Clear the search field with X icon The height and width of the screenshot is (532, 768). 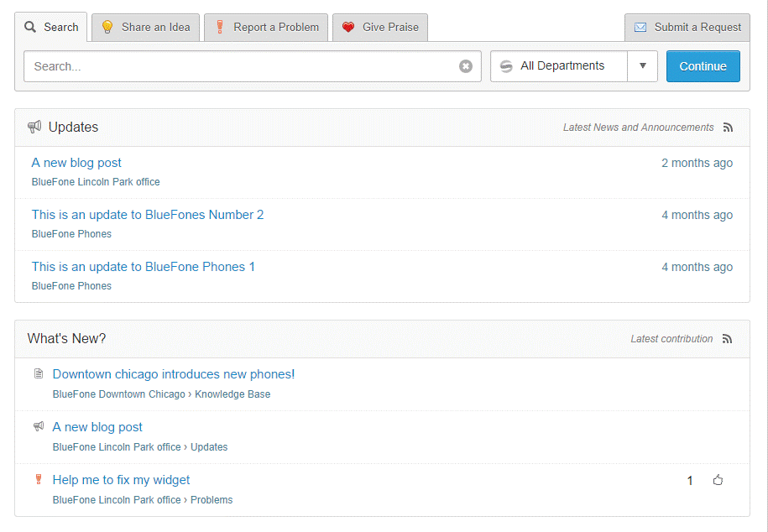coord(466,66)
